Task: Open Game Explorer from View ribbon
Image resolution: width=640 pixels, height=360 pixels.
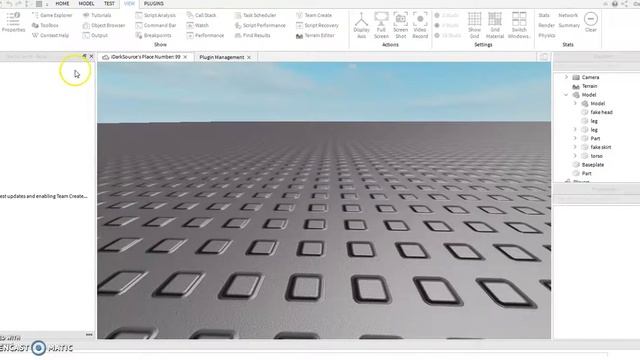Action: click(52, 15)
